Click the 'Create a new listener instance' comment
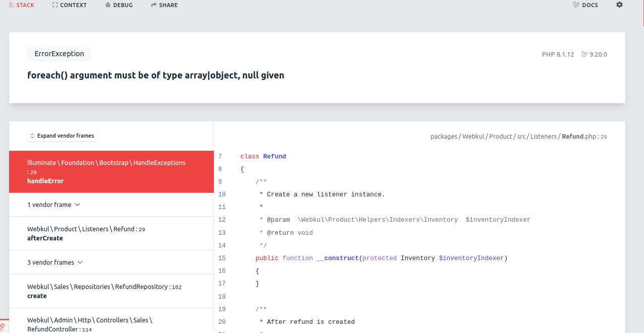 322,194
